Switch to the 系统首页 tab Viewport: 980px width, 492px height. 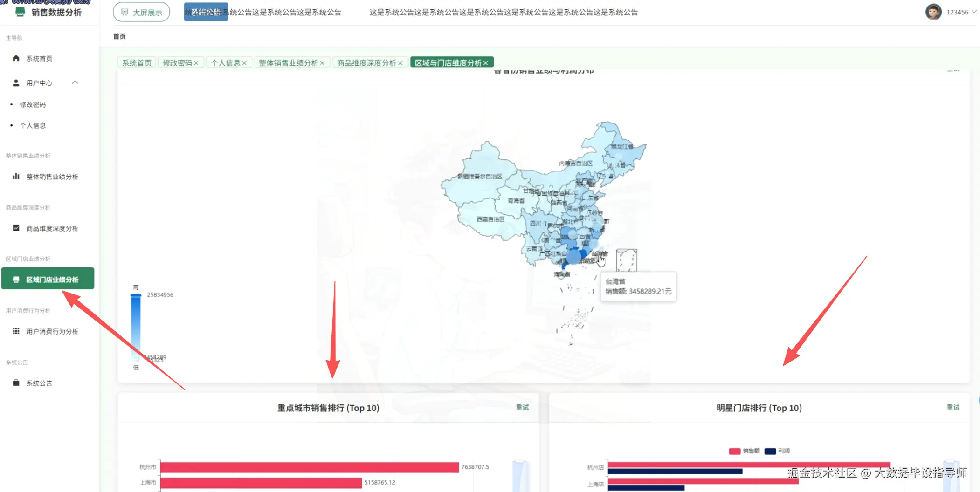coord(137,62)
